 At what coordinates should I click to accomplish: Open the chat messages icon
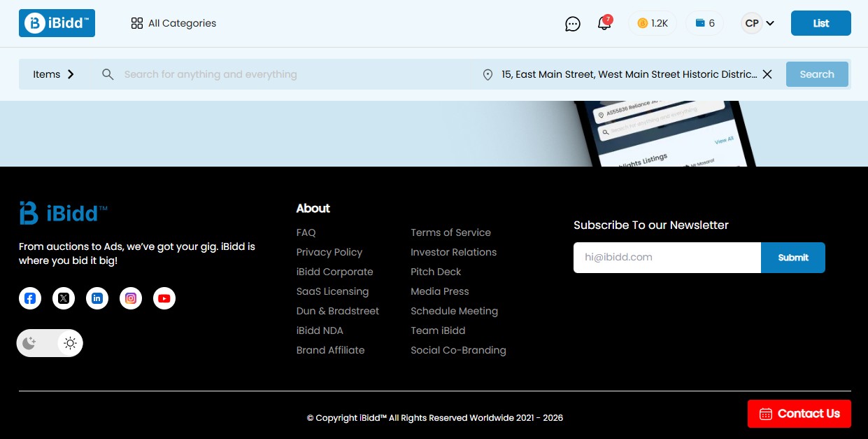pos(572,24)
